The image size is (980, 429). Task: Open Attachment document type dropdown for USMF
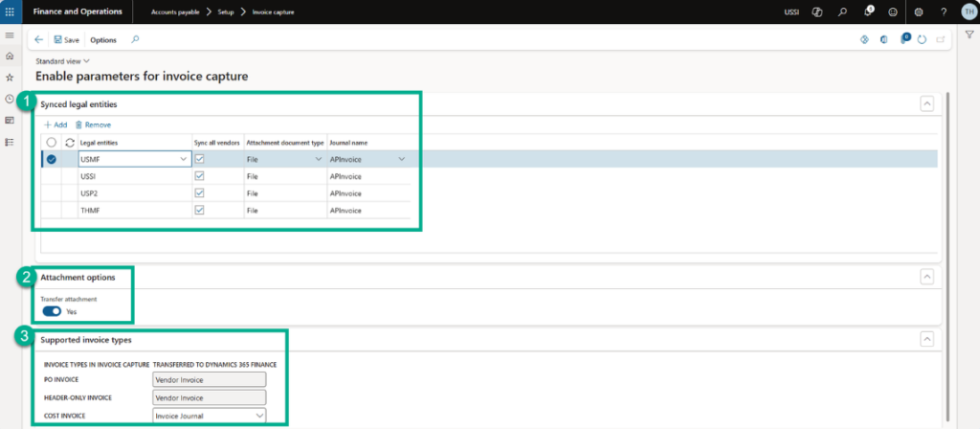click(318, 159)
